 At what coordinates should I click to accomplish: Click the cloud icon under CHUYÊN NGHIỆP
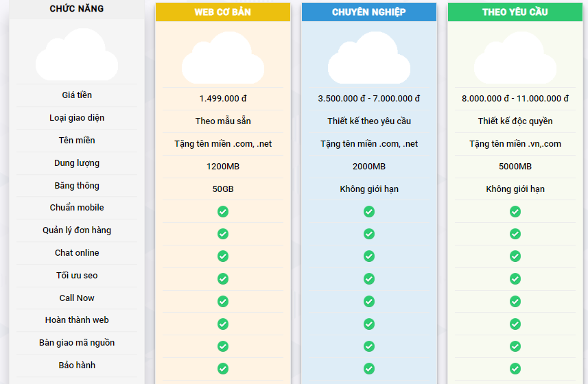pyautogui.click(x=369, y=60)
